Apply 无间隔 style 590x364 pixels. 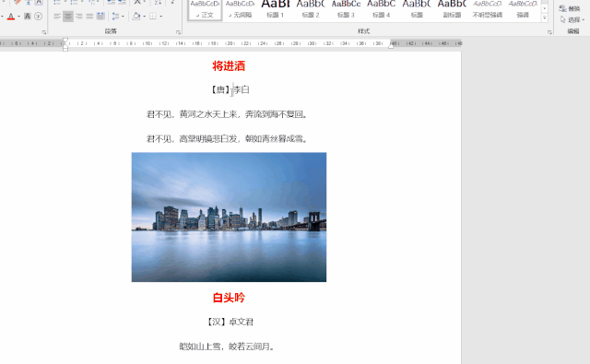(x=240, y=10)
